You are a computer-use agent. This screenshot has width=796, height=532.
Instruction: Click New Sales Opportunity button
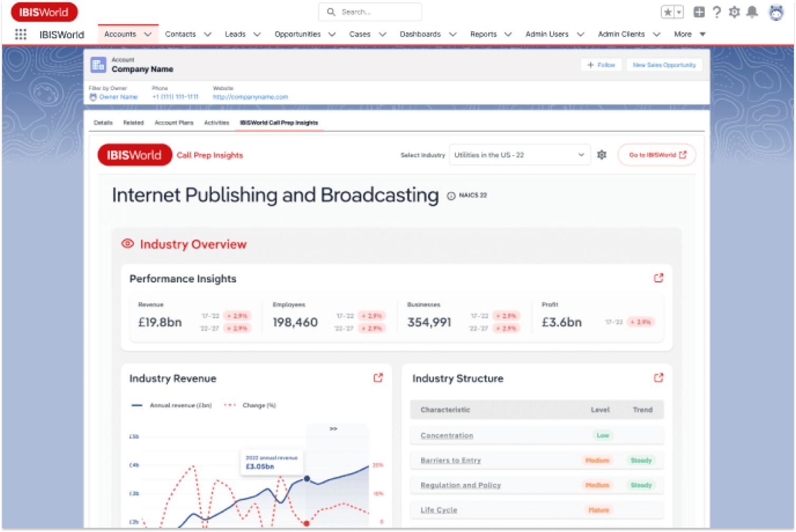pos(664,65)
